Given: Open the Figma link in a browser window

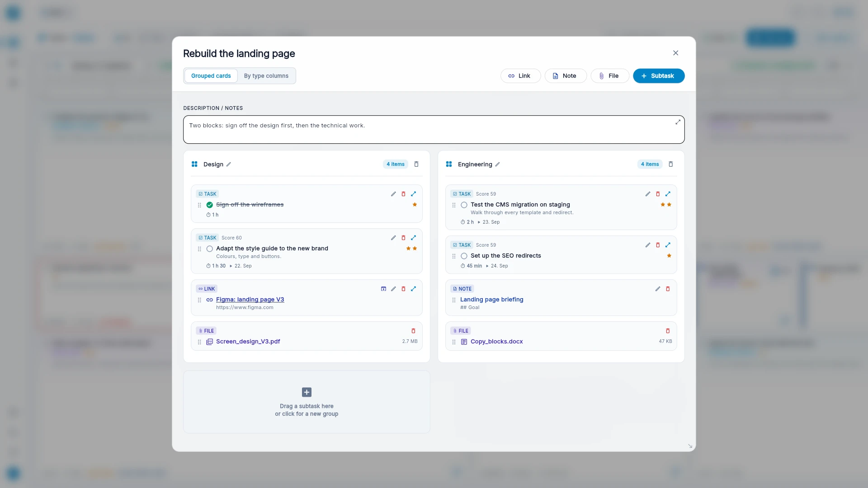Looking at the screenshot, I should [x=383, y=289].
